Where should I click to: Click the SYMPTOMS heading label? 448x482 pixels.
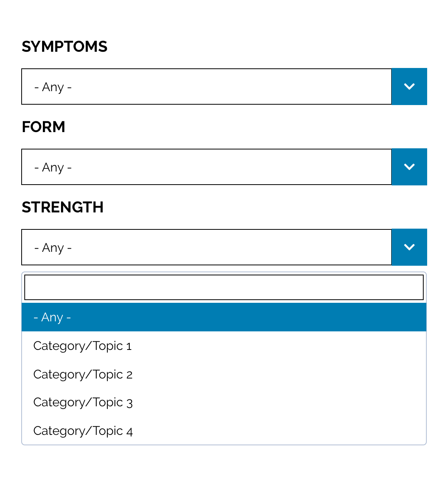(64, 47)
